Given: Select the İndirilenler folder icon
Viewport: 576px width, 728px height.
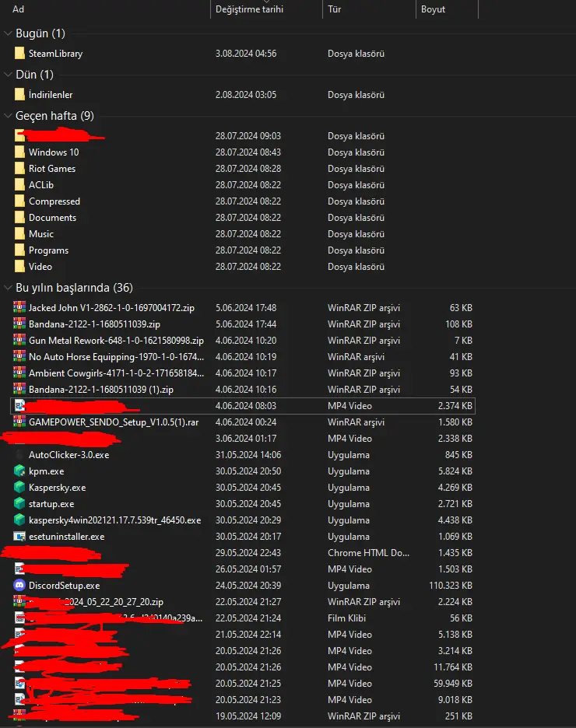Looking at the screenshot, I should [x=19, y=95].
